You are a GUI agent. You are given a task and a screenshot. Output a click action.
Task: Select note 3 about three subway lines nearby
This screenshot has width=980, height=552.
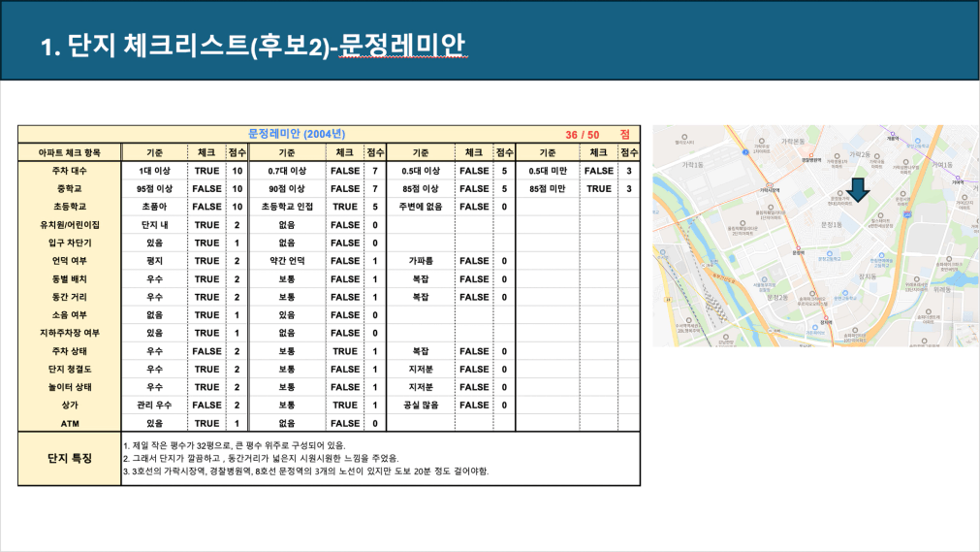point(305,471)
